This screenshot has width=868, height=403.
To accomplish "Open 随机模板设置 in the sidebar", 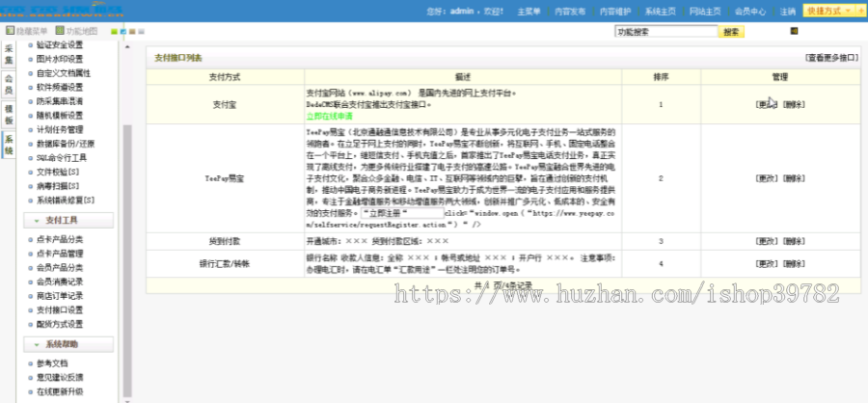I will pyautogui.click(x=60, y=115).
